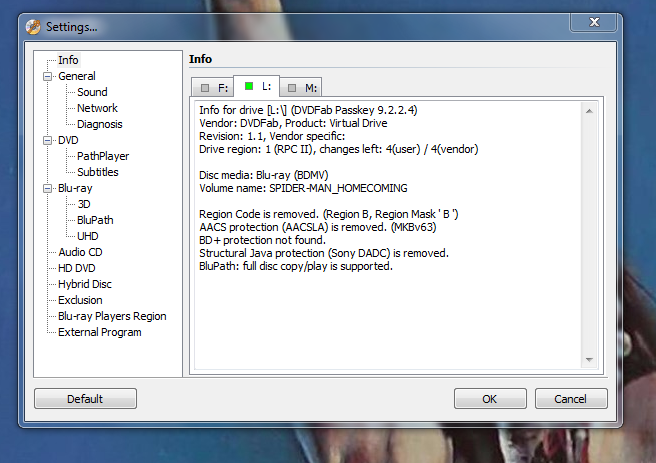Click the M: drive status indicator
The height and width of the screenshot is (463, 656).
click(292, 88)
